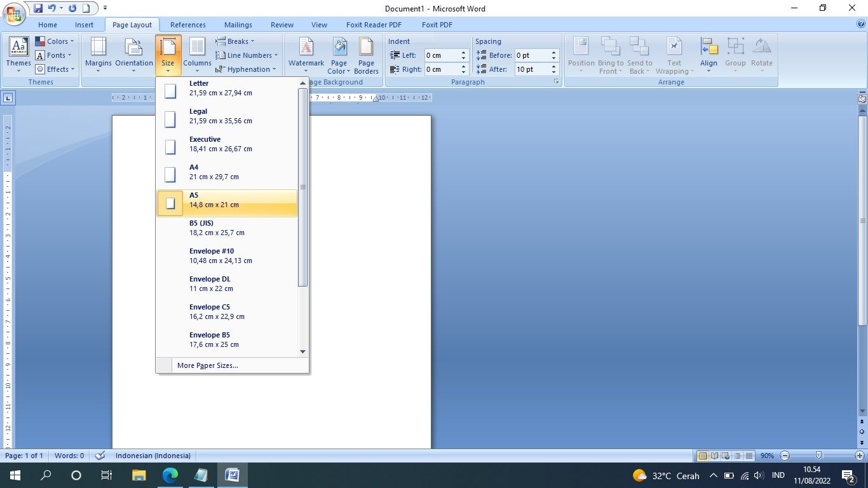Open Word Help question mark
Viewport: 868px width, 488px height.
(861, 24)
